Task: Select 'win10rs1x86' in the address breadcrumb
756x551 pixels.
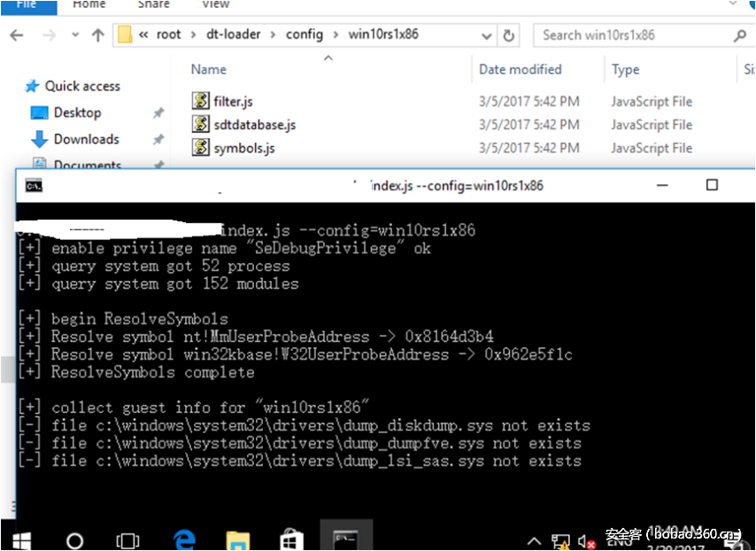Action: coord(383,35)
